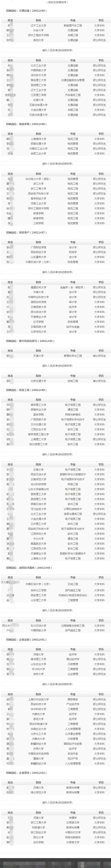Click the heading 招聘岗位：油田技术服务（24011440）

[29, 568]
